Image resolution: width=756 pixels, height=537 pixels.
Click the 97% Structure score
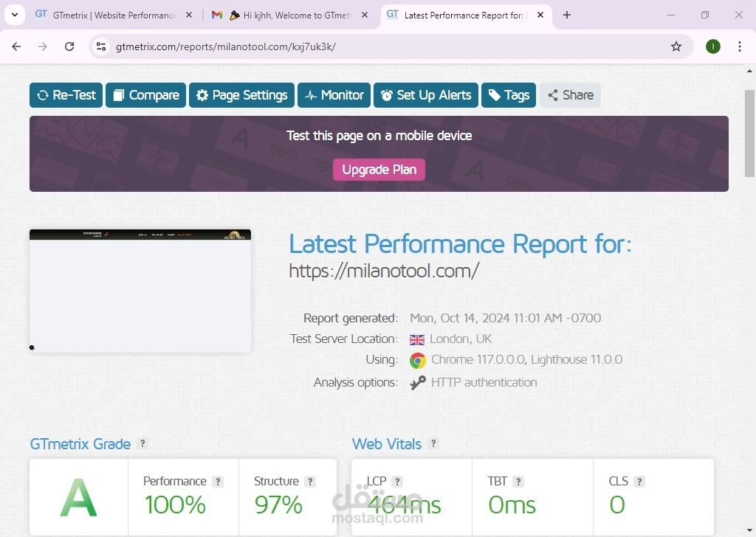(x=278, y=505)
